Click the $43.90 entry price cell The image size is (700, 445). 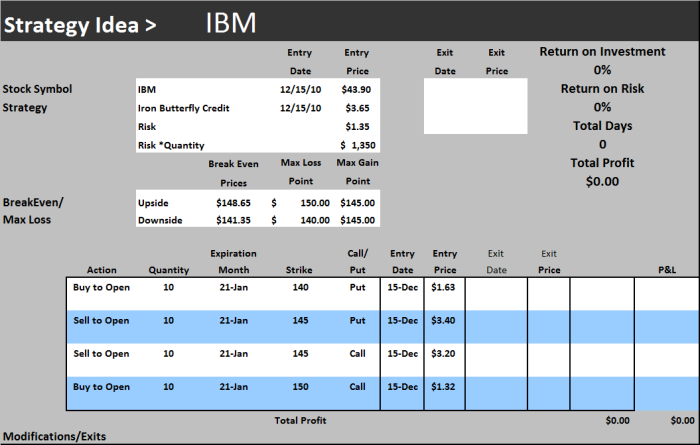[x=356, y=89]
